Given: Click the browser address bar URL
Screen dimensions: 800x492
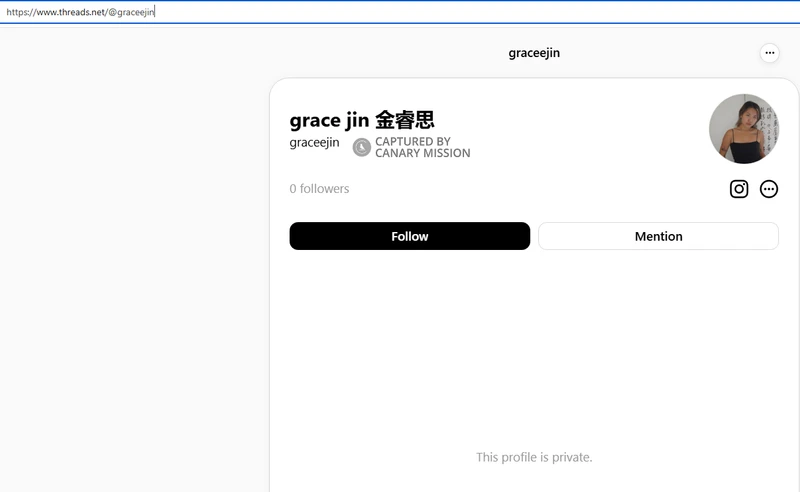Looking at the screenshot, I should click(x=80, y=12).
